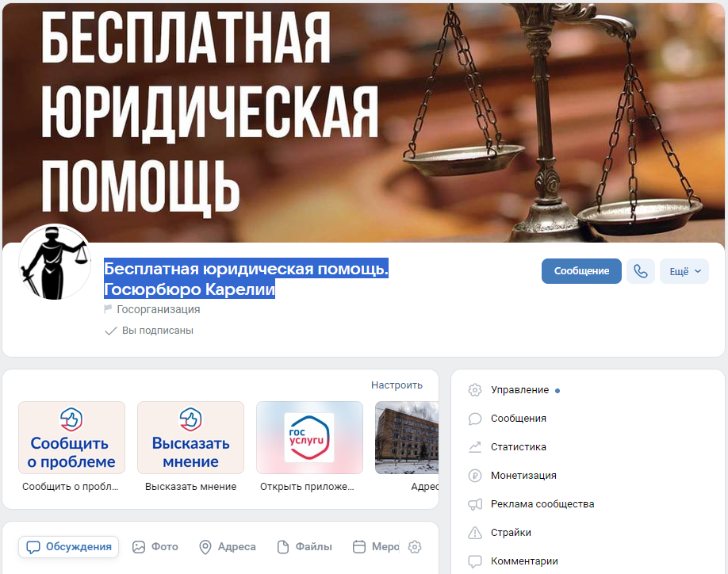Open the Управление gear icon
The image size is (728, 574).
coord(474,390)
